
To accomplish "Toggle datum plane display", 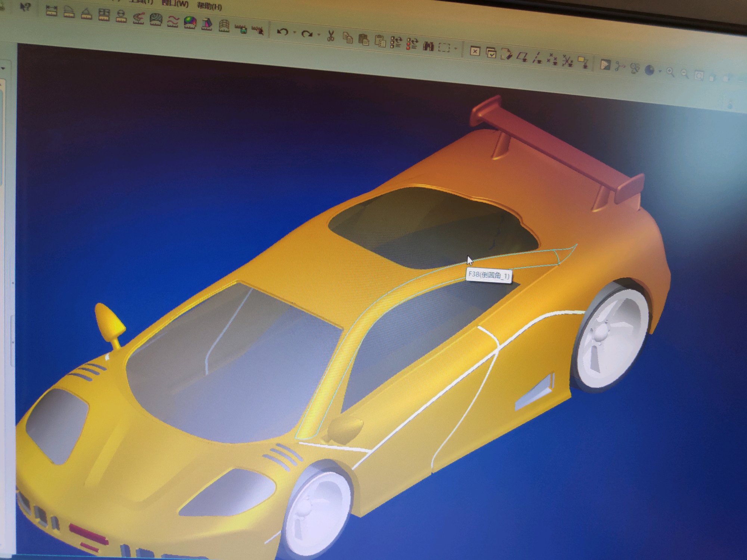I will [x=522, y=57].
